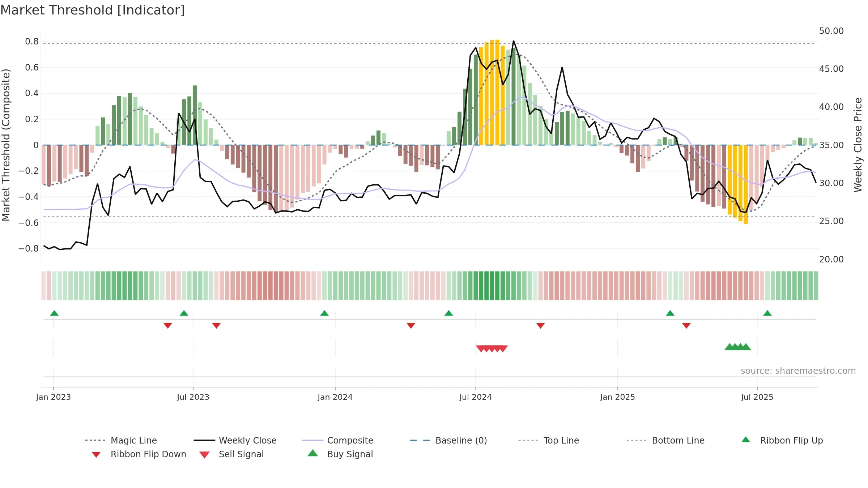Click the source: sharemaestro.com text
This screenshot has width=868, height=488.
798,371
